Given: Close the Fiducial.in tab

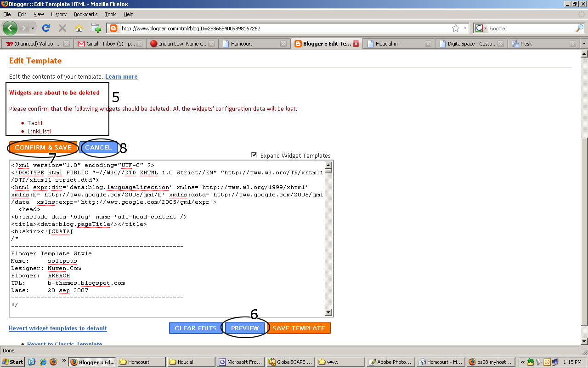Looking at the screenshot, I should click(x=428, y=44).
